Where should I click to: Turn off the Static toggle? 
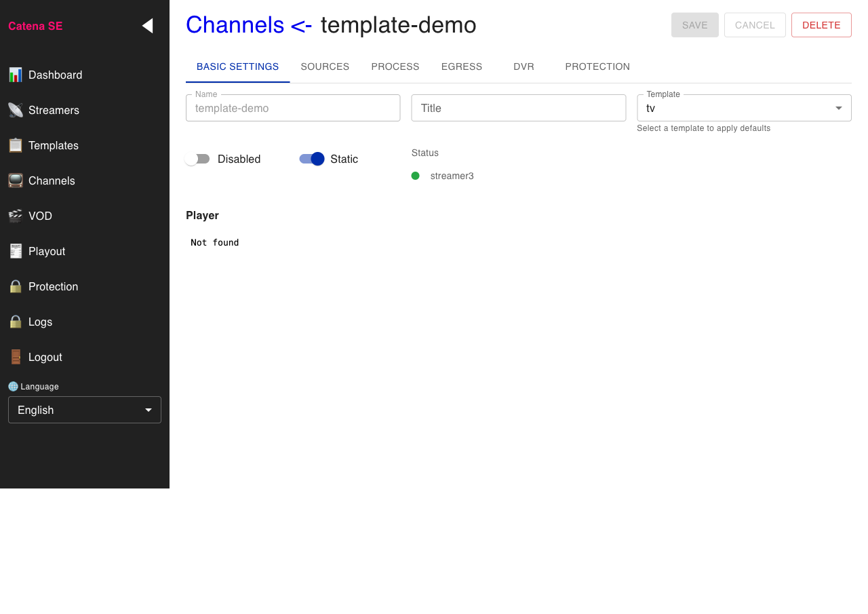[x=311, y=159]
